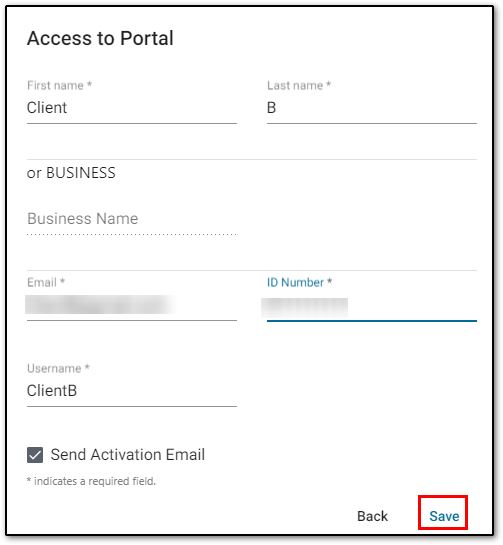Viewport: 503px width, 545px height.
Task: Click the blurred ID number value
Action: 305,307
